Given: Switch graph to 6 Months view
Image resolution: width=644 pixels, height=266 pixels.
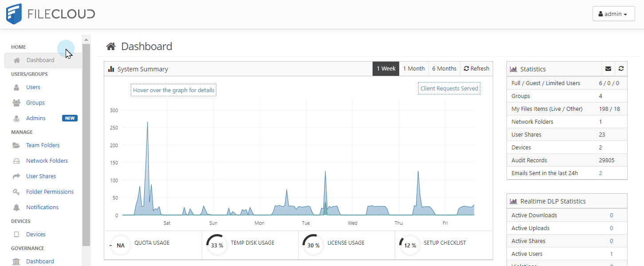Looking at the screenshot, I should coord(444,69).
